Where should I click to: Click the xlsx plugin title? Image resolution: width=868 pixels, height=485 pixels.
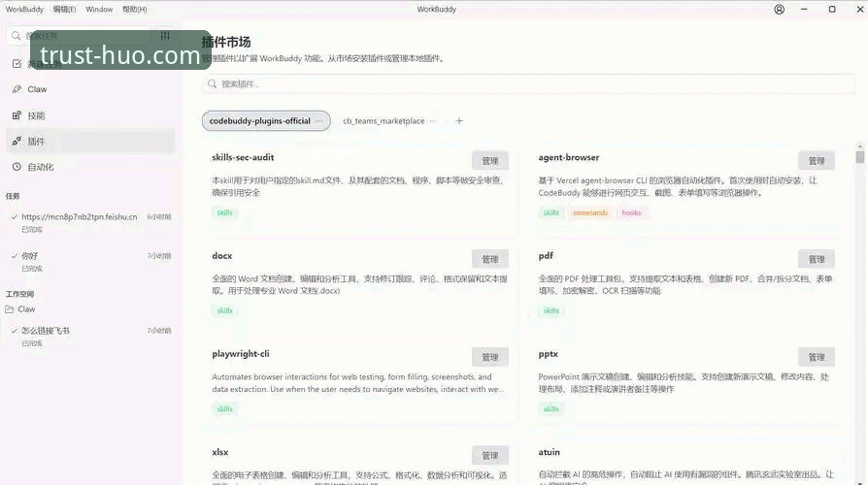(x=219, y=452)
